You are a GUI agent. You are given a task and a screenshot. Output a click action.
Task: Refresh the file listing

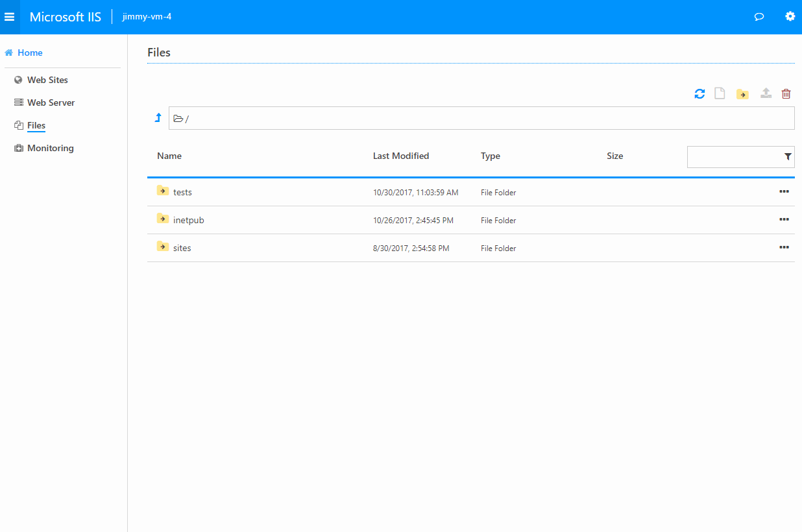click(x=699, y=93)
